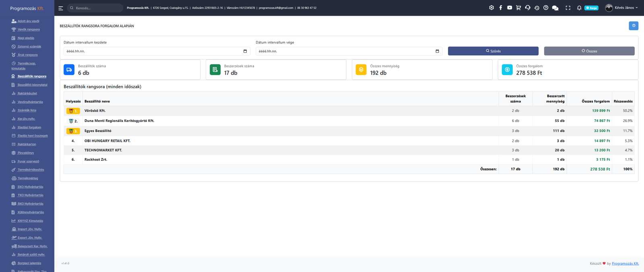Image resolution: width=644 pixels, height=272 pixels.
Task: Open the question mark help icon in top bar
Action: 546,8
